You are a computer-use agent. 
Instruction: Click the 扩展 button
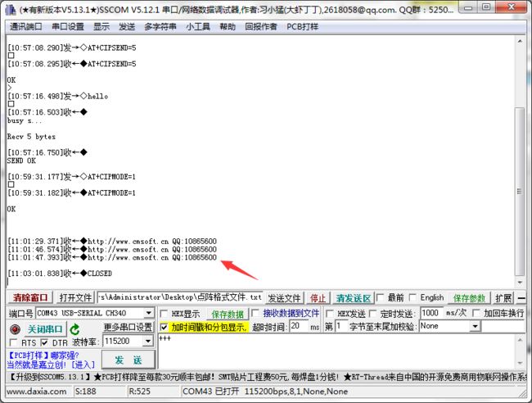[x=503, y=298]
